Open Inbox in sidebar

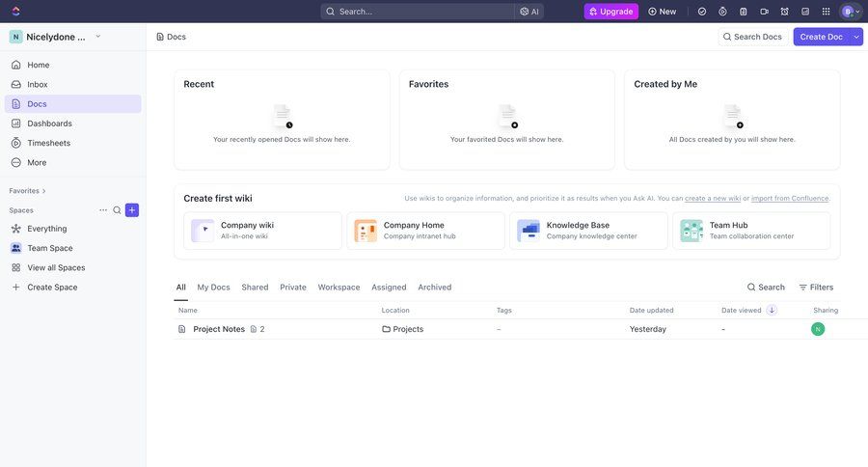click(73, 84)
